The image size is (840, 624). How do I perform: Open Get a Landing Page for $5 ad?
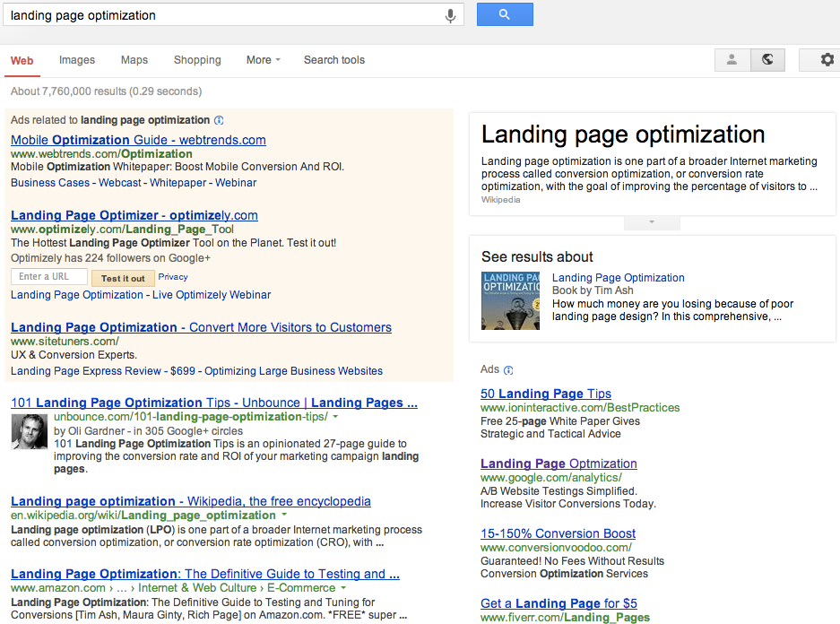559,603
